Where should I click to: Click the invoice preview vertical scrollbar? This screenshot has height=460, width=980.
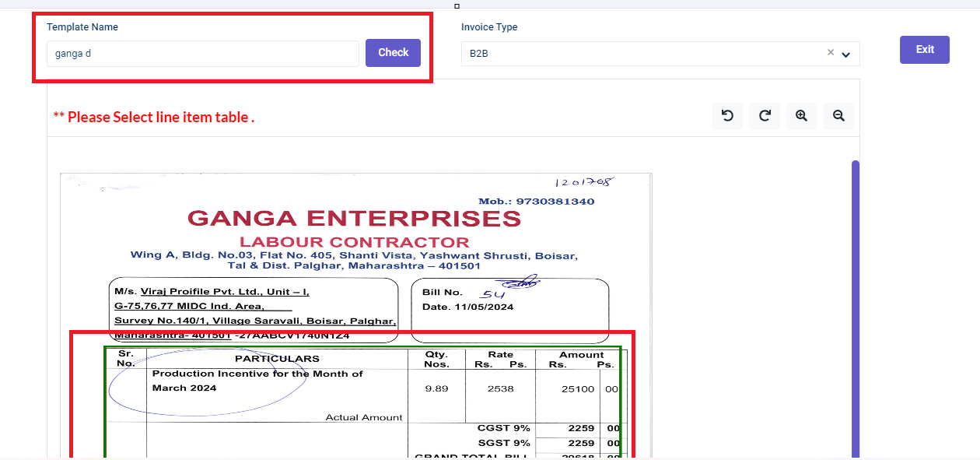coord(856,309)
